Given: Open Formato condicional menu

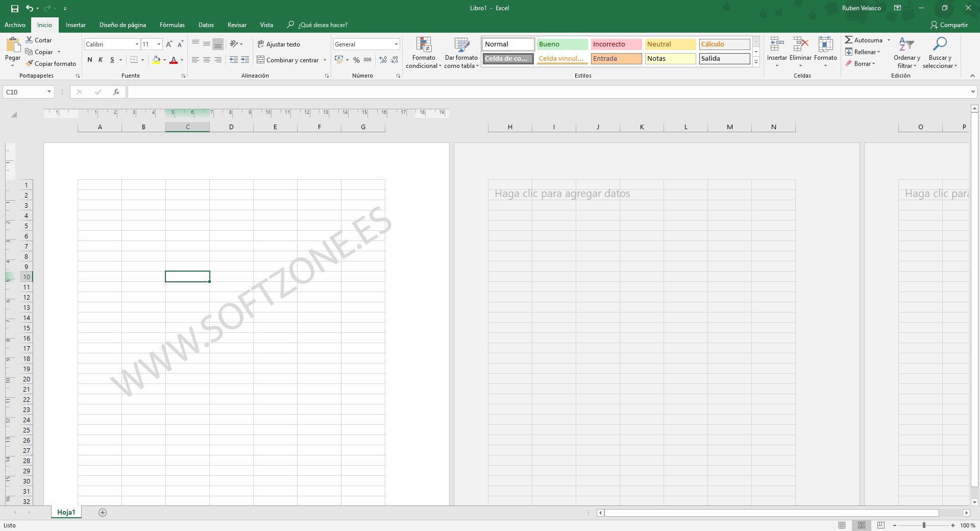Looking at the screenshot, I should tap(424, 53).
